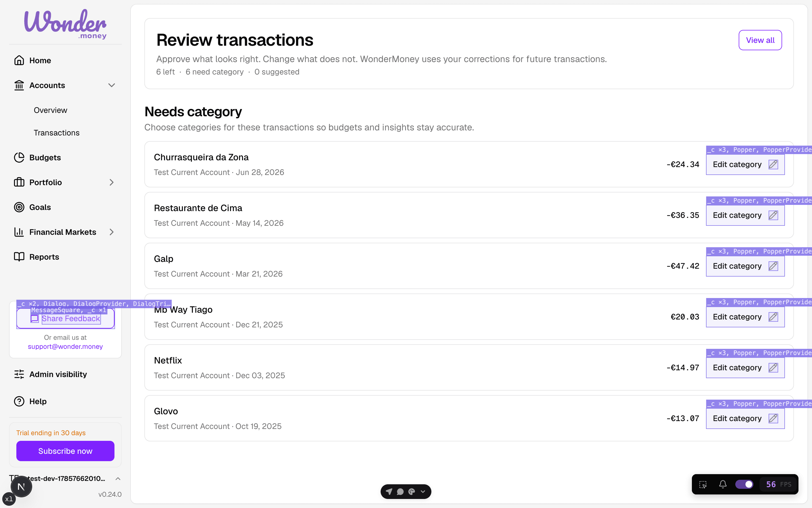Click the Wonder.money logo
The height and width of the screenshot is (508, 812).
(x=65, y=24)
